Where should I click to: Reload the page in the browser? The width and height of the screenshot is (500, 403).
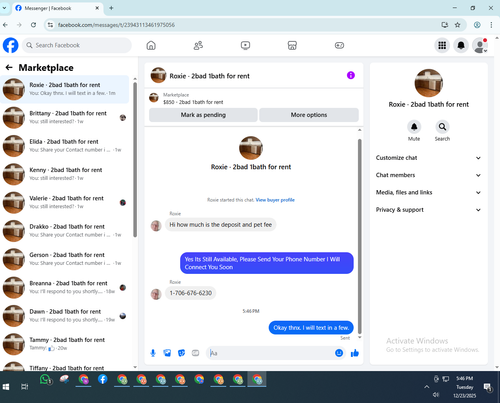[x=33, y=25]
